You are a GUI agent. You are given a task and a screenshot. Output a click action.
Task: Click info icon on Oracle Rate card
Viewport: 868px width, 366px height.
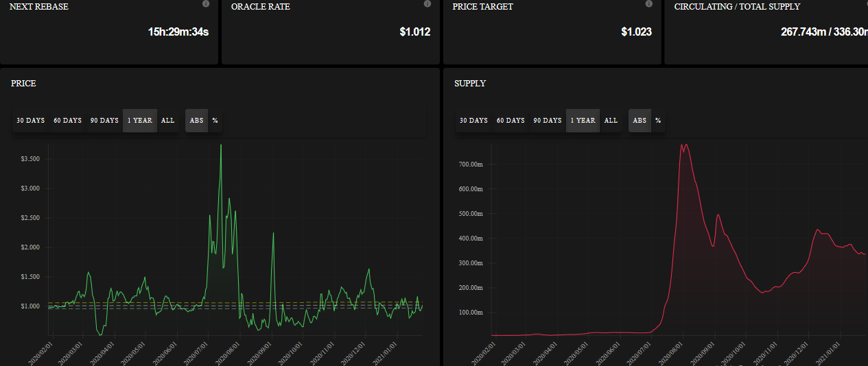(427, 4)
